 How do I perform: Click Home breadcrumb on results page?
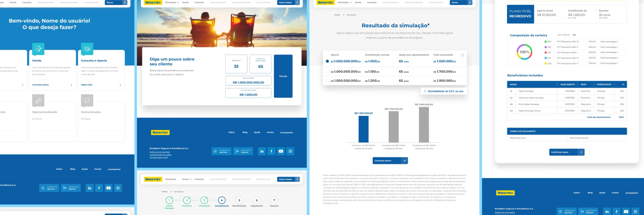pyautogui.click(x=337, y=15)
